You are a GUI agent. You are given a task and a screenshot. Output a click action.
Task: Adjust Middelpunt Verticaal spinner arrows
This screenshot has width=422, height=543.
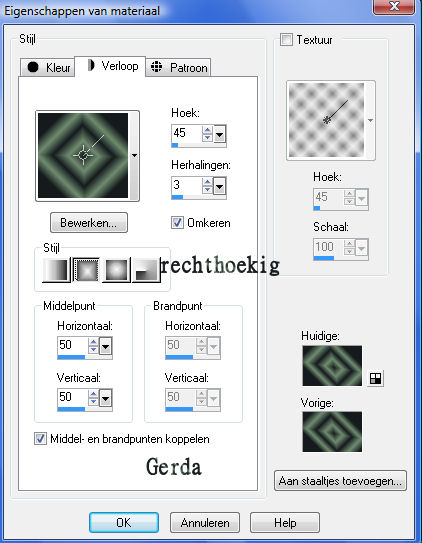(x=93, y=398)
